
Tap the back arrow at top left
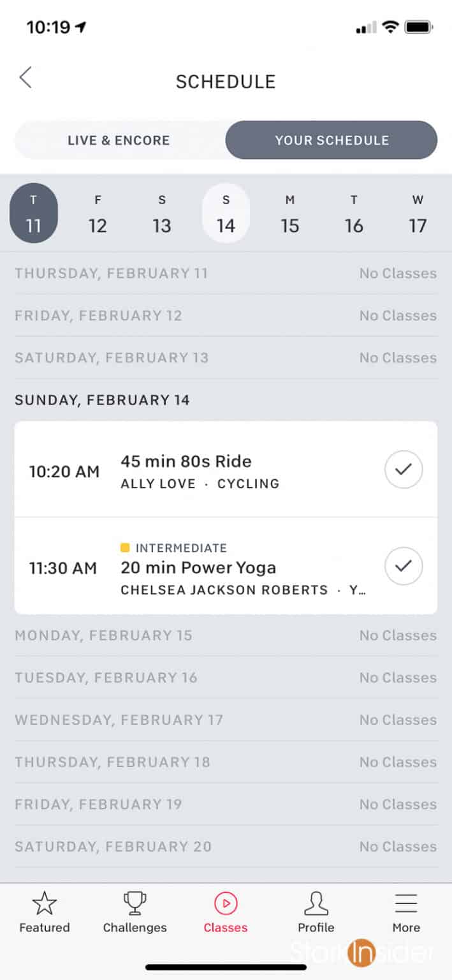(25, 77)
